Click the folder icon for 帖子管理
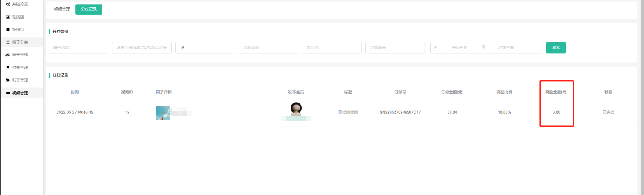Image resolution: width=644 pixels, height=195 pixels. pos(8,80)
